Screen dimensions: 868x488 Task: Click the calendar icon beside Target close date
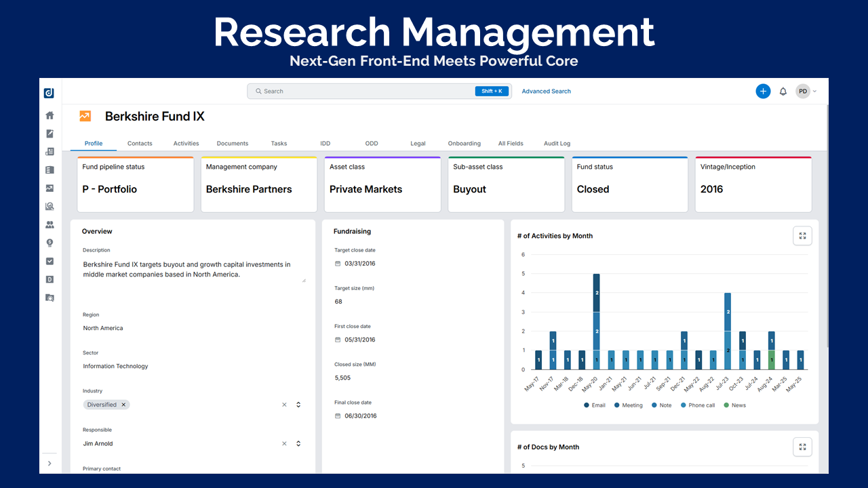click(x=338, y=264)
